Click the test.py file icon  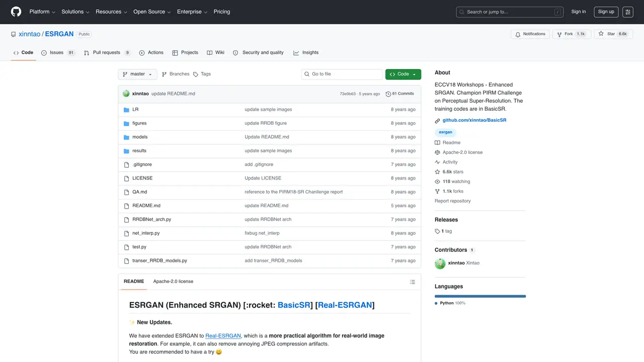click(x=127, y=247)
